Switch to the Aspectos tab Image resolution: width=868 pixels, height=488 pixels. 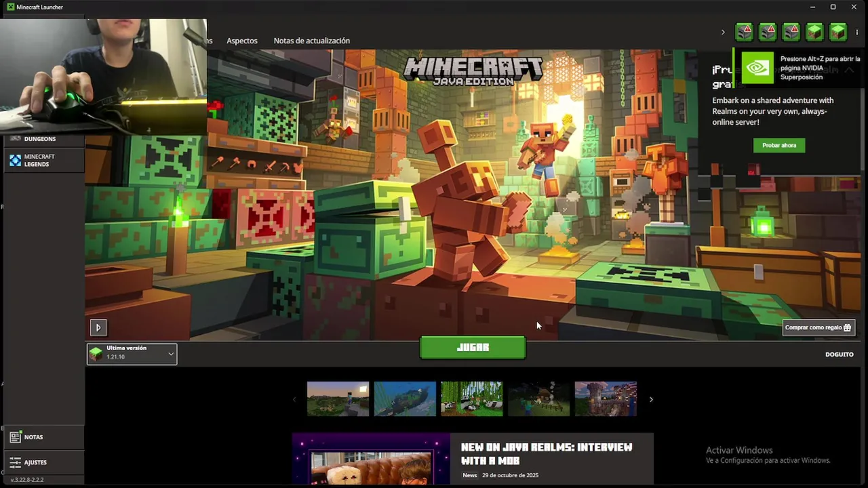(x=242, y=41)
